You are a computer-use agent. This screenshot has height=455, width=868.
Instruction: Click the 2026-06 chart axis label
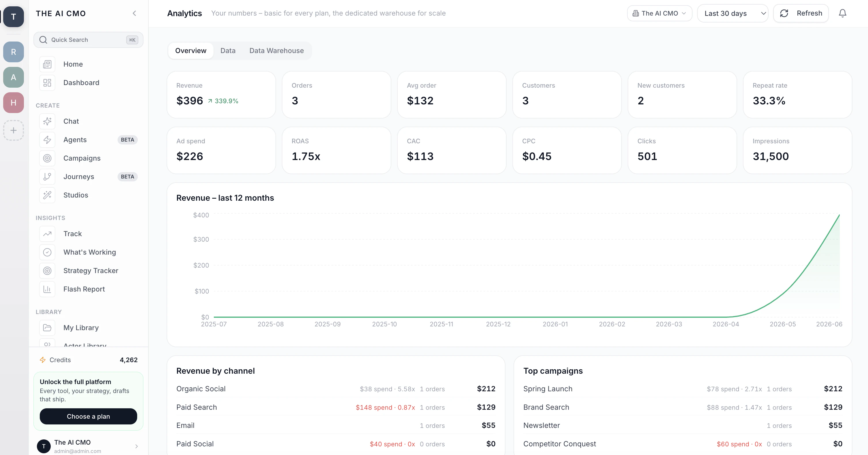pos(829,324)
